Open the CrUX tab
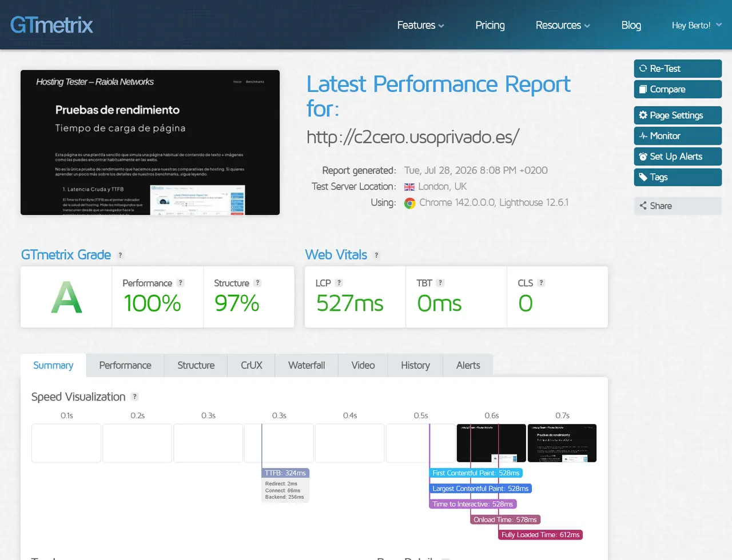Viewport: 732px width, 560px height. pos(252,365)
